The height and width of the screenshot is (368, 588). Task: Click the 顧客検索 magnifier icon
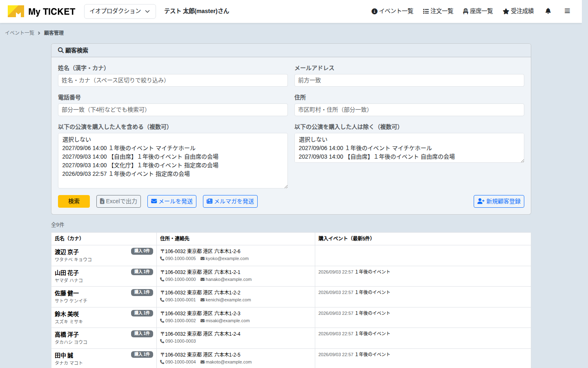(x=61, y=50)
